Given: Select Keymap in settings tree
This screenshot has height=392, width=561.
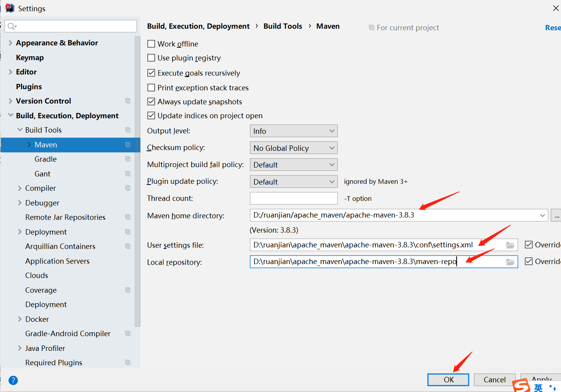Looking at the screenshot, I should (x=30, y=57).
